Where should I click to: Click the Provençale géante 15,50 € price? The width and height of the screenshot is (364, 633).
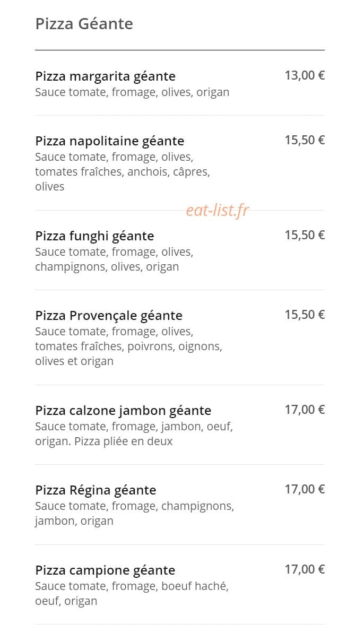pyautogui.click(x=305, y=315)
